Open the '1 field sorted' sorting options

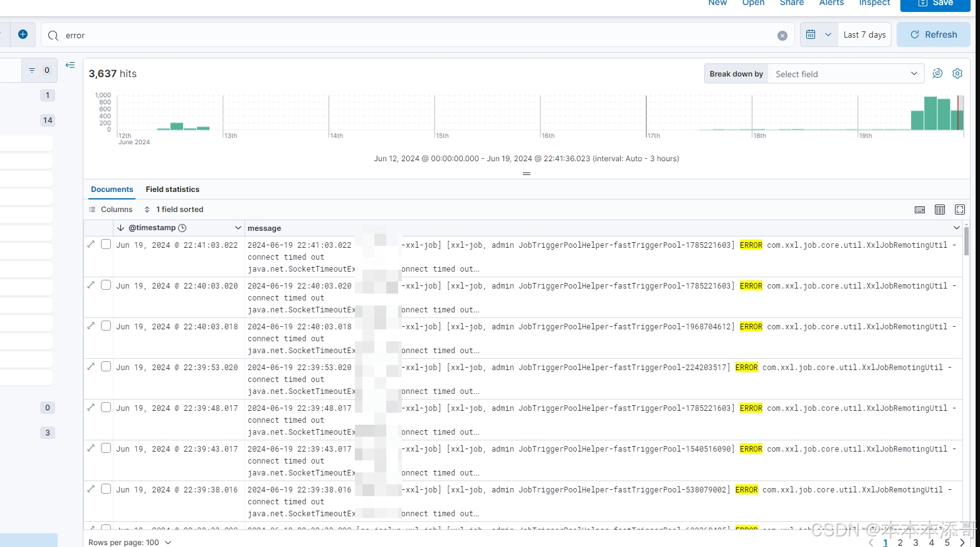(174, 210)
